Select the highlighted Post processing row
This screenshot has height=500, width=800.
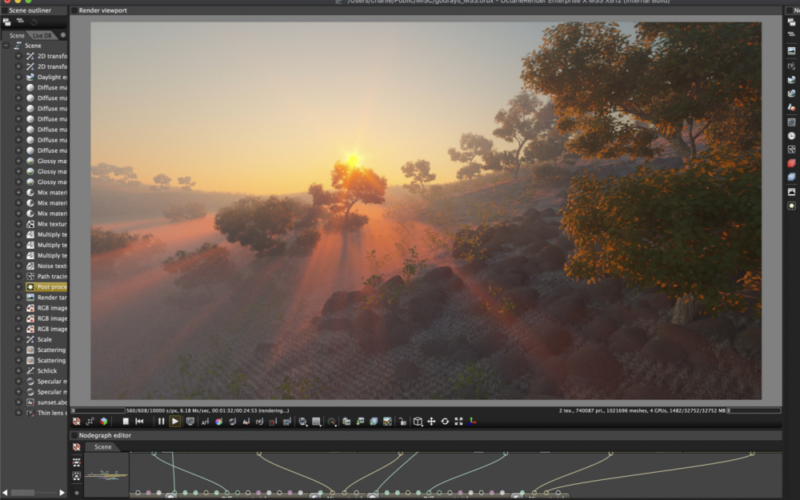pos(46,287)
